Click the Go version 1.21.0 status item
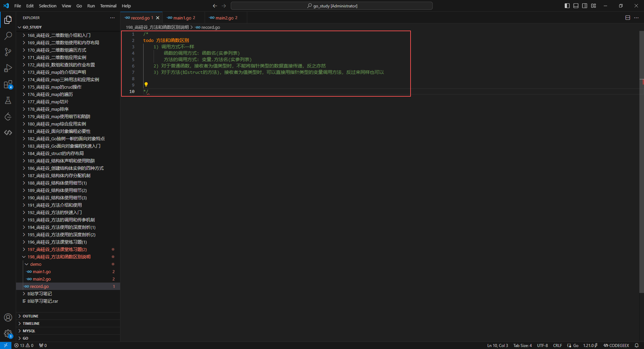 [590, 345]
